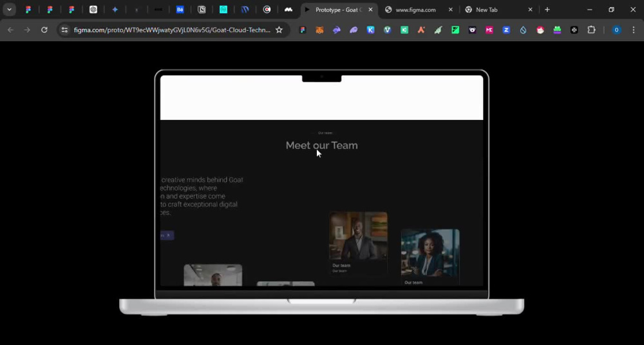The image size is (644, 345).
Task: Switch to the ChatGPT pinned tab
Action: (x=93, y=10)
